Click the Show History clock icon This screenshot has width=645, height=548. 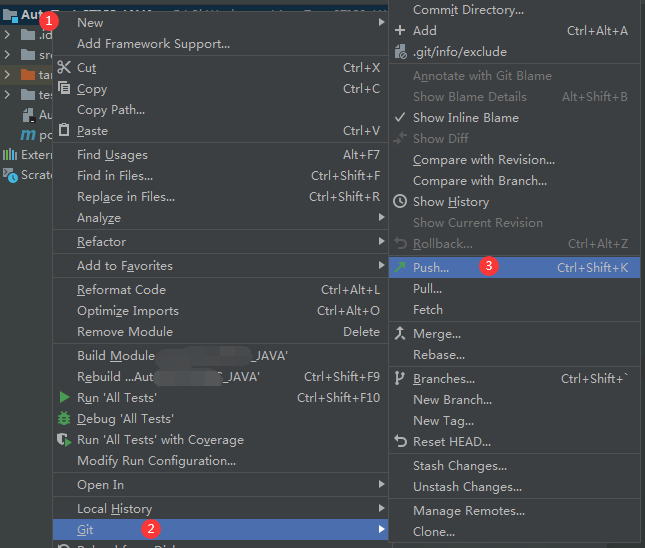400,202
